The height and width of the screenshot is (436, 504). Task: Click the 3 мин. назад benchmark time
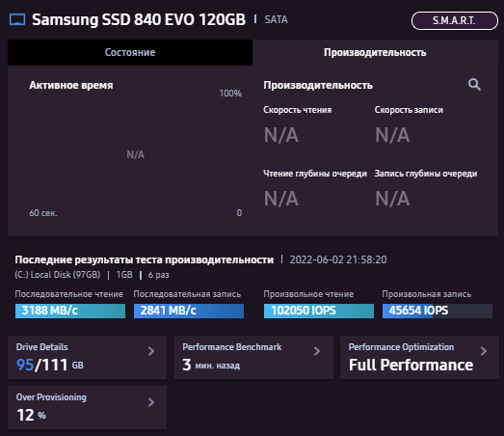coord(211,365)
